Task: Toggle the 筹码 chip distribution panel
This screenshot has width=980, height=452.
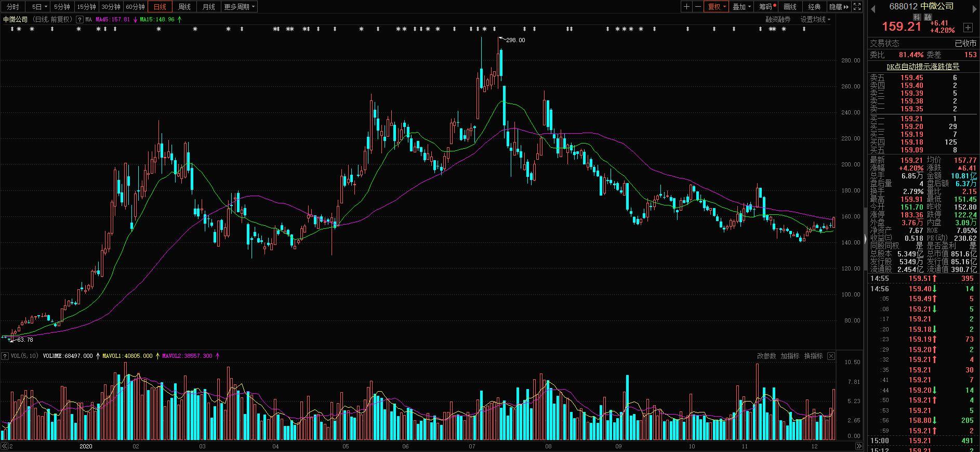Action: [x=767, y=7]
